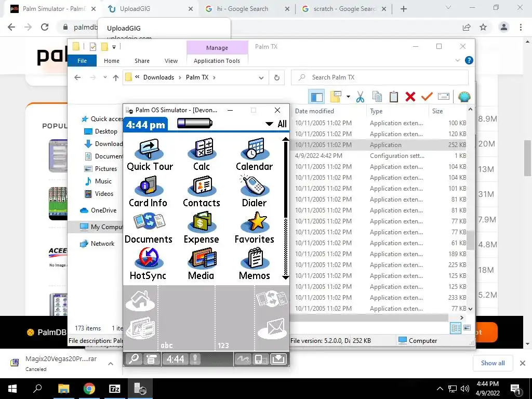
Task: Click the Rename icon in Explorer toolbar
Action: pos(444,97)
